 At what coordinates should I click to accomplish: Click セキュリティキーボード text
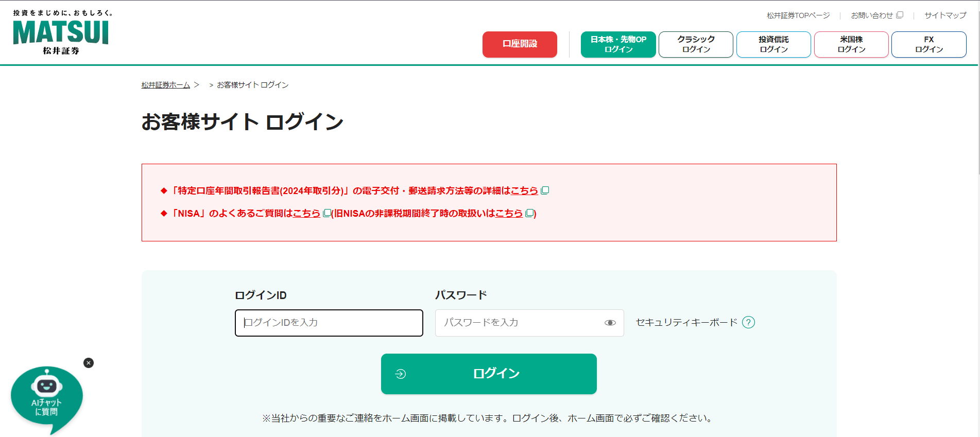(686, 322)
